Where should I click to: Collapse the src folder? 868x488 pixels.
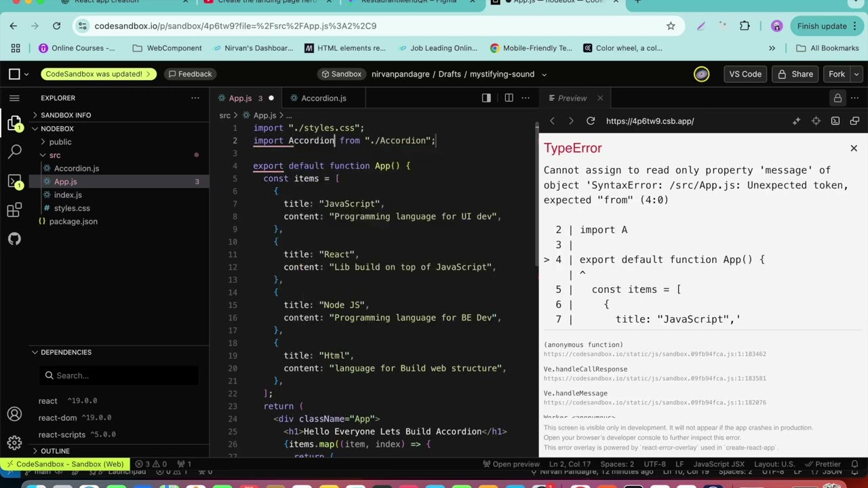[55, 155]
